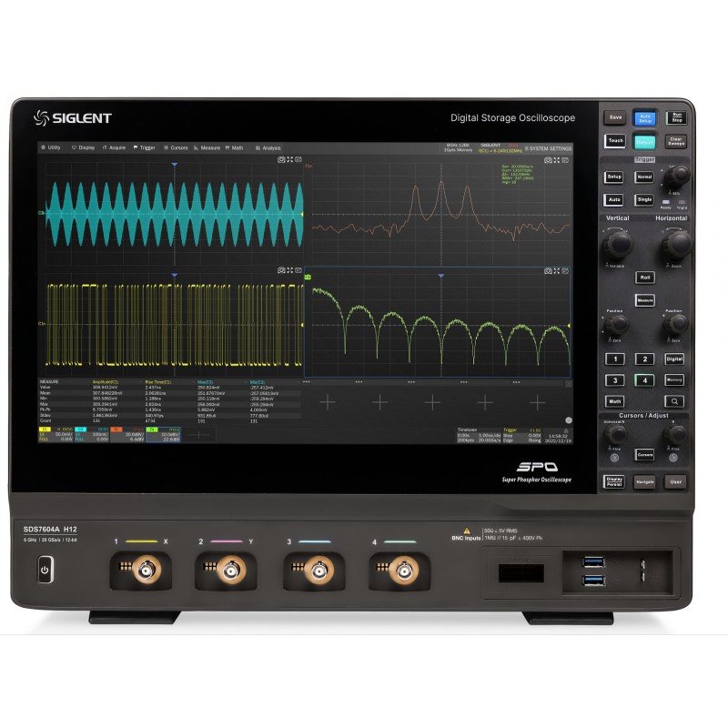Viewport: 728px width, 728px height.
Task: Open the on-screen Trigger menu
Action: click(145, 147)
